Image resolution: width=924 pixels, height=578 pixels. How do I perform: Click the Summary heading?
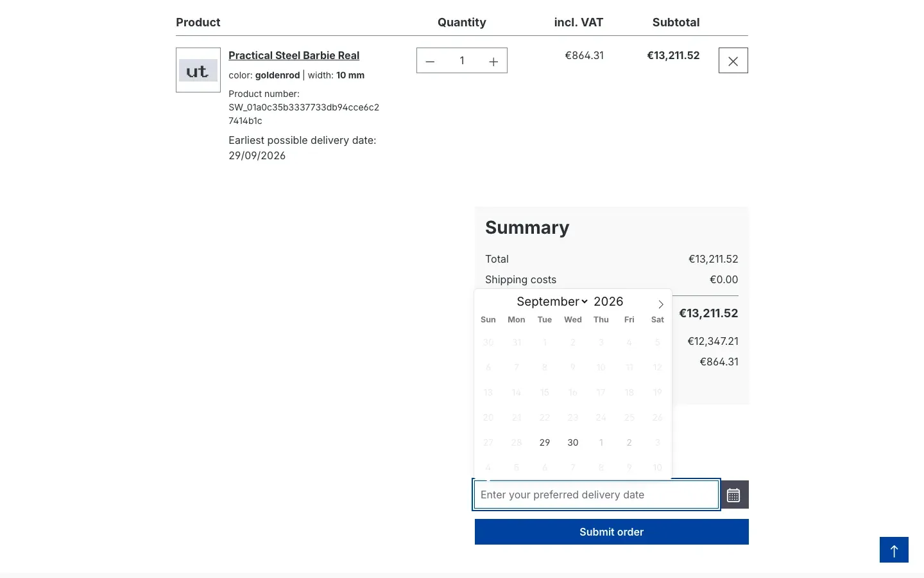pyautogui.click(x=527, y=228)
